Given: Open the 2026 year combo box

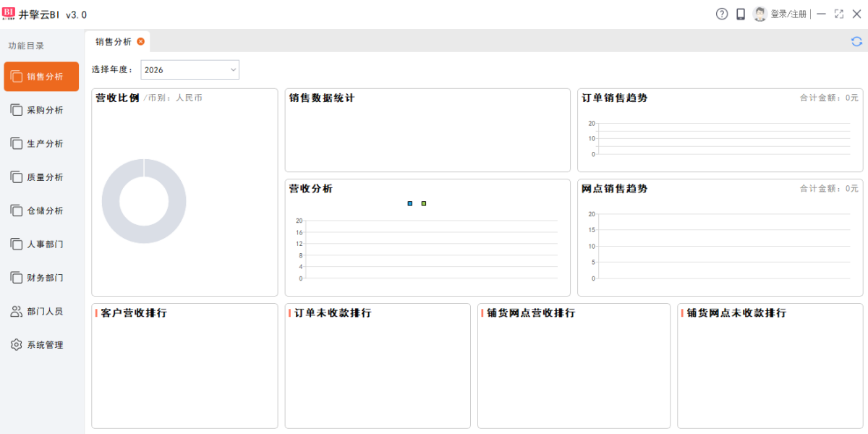Looking at the screenshot, I should 190,70.
